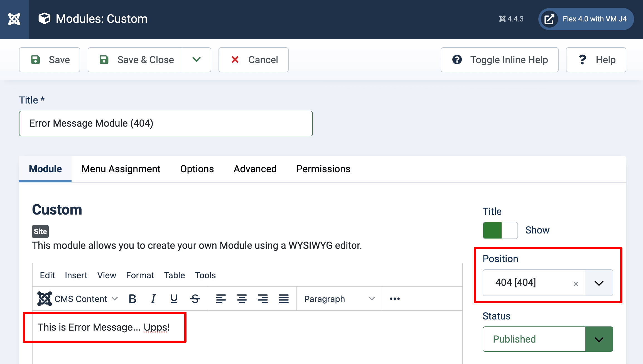Justify paragraph text in the editor
The image size is (643, 364).
click(x=284, y=299)
